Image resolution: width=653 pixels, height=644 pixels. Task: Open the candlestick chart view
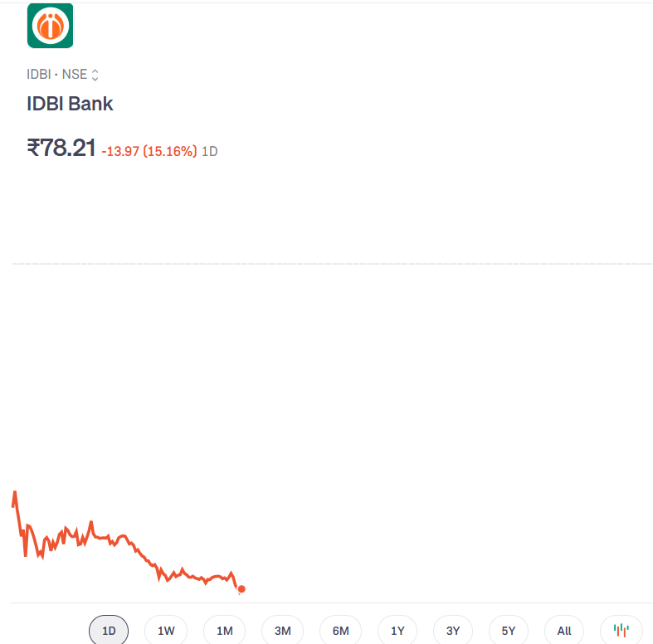coord(621,631)
